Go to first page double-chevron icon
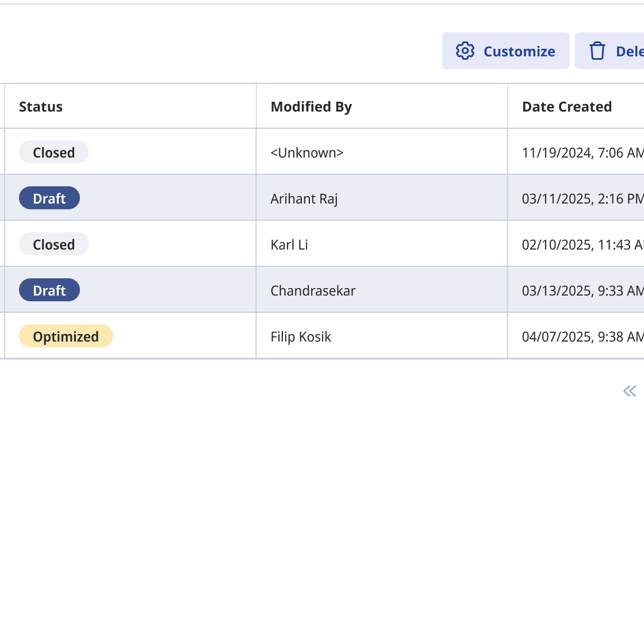The width and height of the screenshot is (644, 644). click(x=630, y=391)
